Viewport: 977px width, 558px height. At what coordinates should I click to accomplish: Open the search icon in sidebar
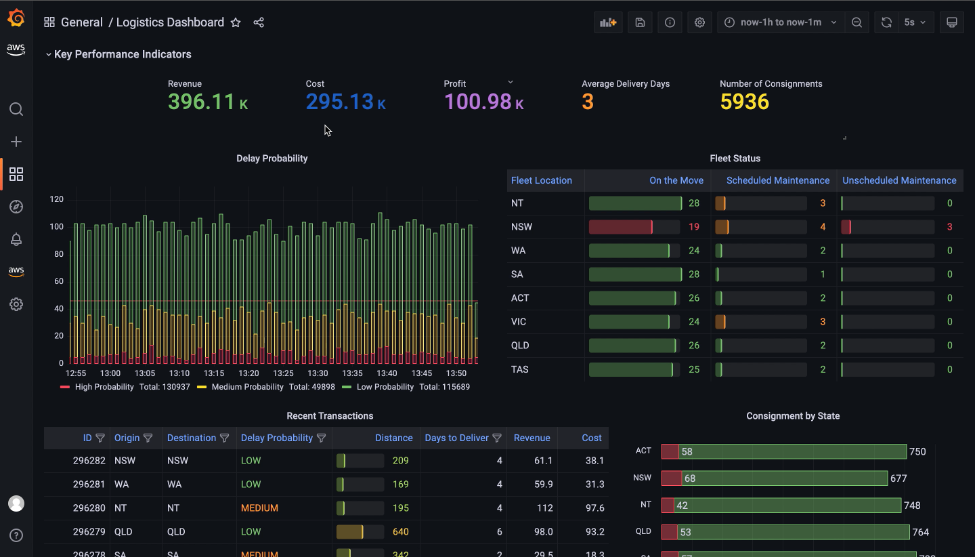pyautogui.click(x=16, y=109)
